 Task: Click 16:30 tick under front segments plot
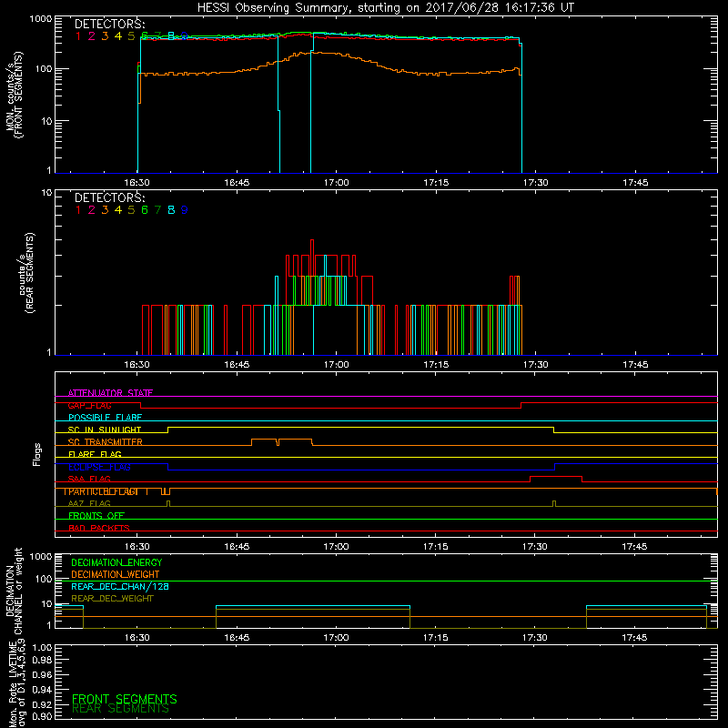tap(137, 183)
